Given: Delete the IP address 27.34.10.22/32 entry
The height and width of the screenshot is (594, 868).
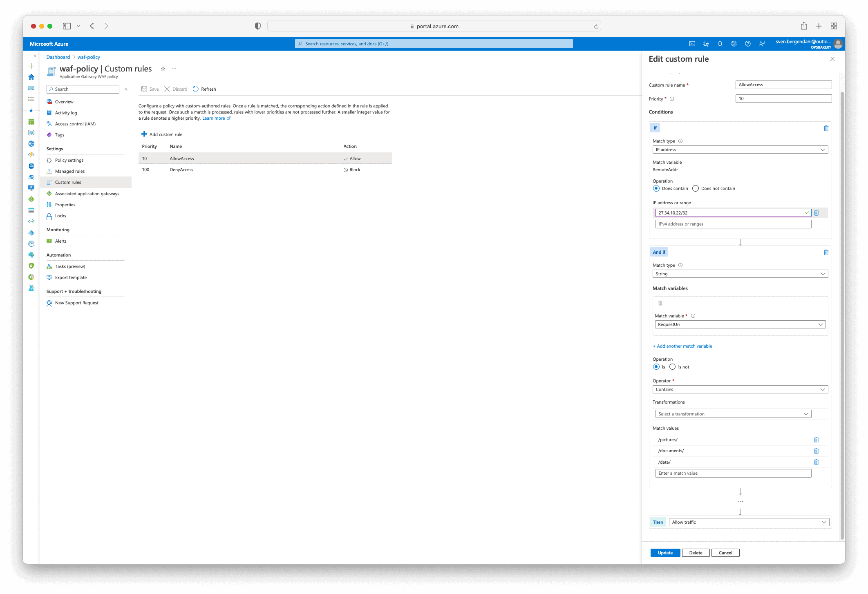Looking at the screenshot, I should (816, 213).
